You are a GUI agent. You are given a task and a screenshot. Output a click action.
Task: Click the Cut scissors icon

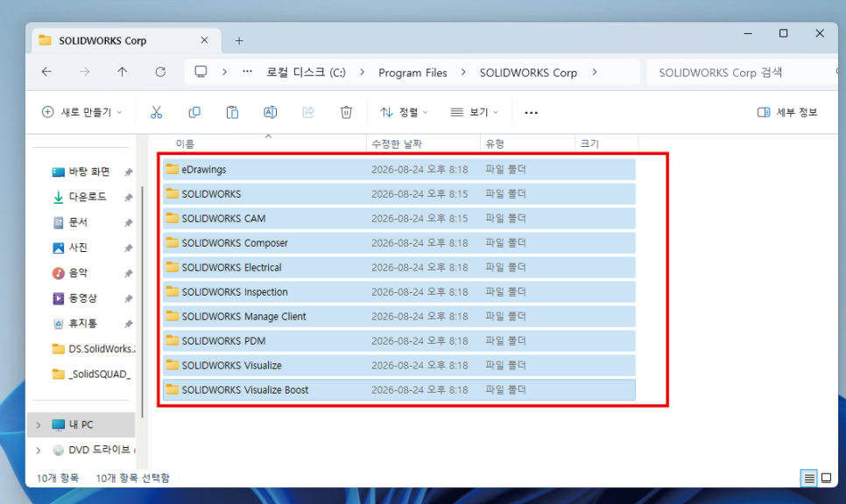(156, 112)
